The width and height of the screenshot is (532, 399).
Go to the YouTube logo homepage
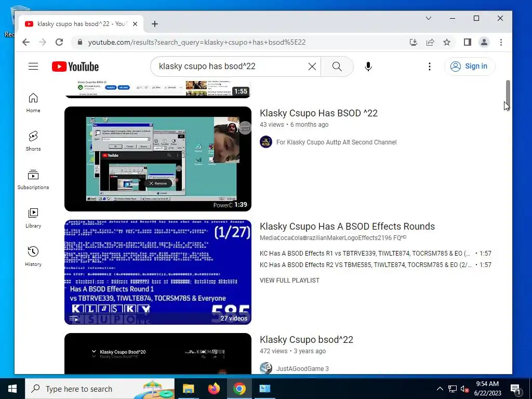coord(75,66)
